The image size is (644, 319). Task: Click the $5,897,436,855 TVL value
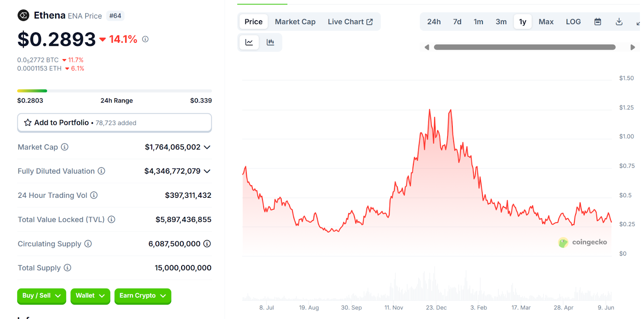pyautogui.click(x=184, y=220)
